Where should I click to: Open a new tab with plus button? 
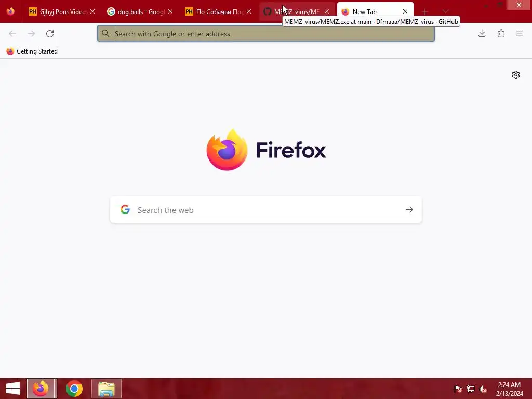(x=425, y=12)
